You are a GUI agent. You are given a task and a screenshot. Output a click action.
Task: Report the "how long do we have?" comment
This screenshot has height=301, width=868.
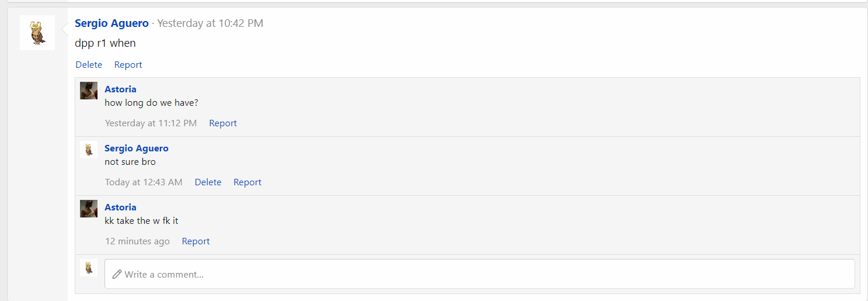click(223, 123)
